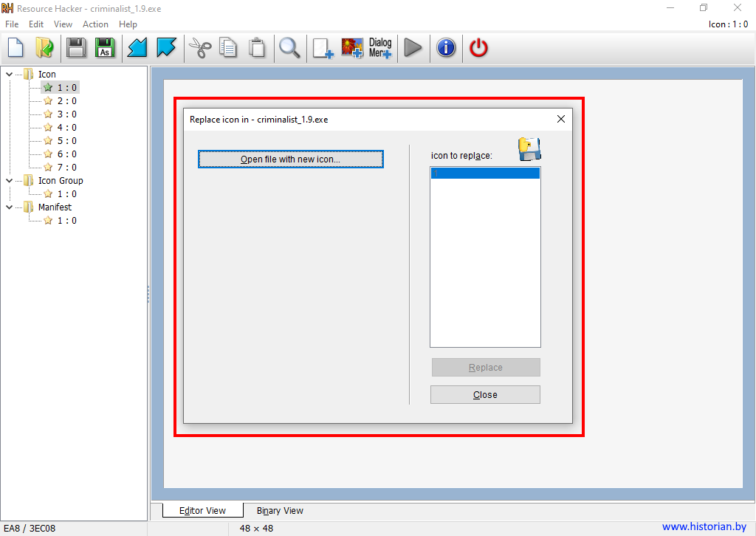Switch to the Binary View tab
This screenshot has width=756, height=536.
point(280,510)
